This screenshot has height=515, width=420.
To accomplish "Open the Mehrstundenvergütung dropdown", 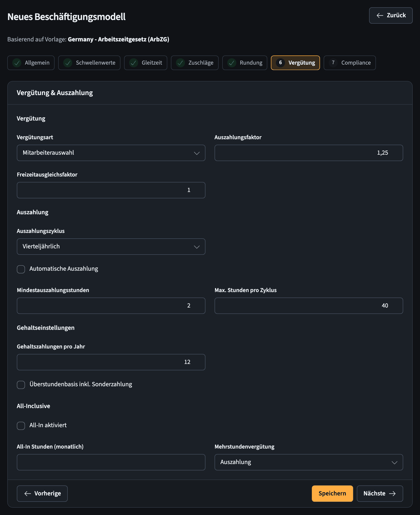I will [309, 462].
